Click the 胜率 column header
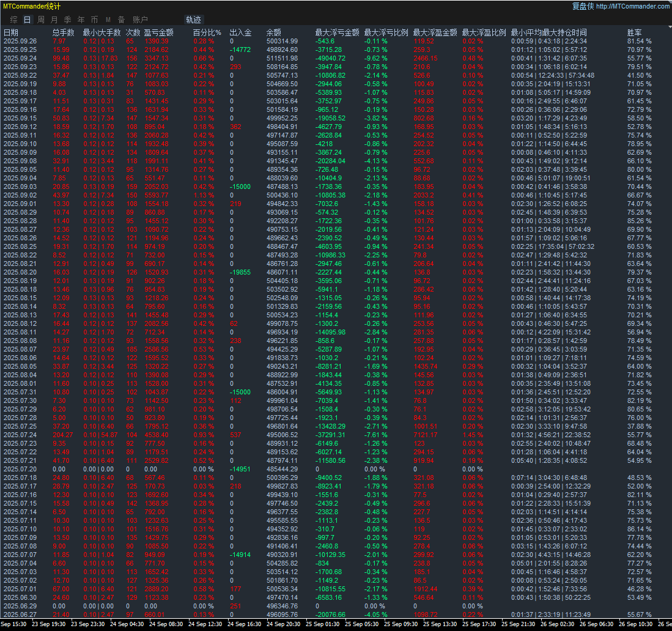 coord(635,32)
